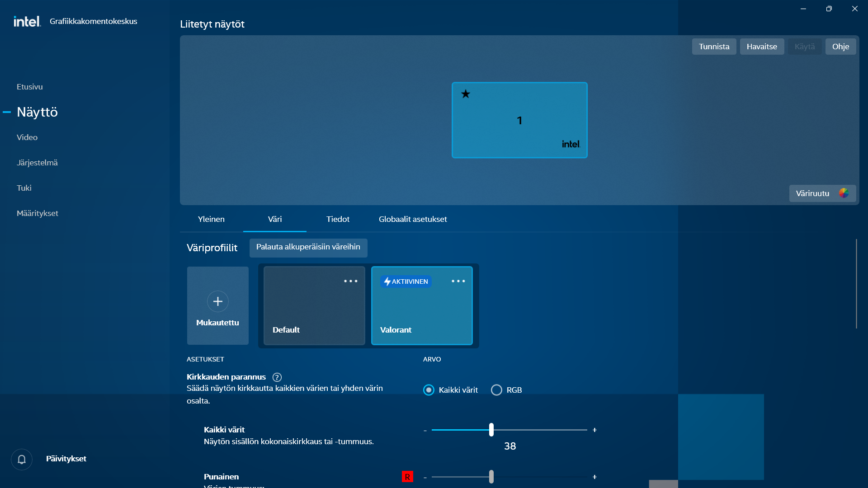Image resolution: width=868 pixels, height=488 pixels.
Task: Click the Intel logo in sidebar
Action: click(x=27, y=21)
